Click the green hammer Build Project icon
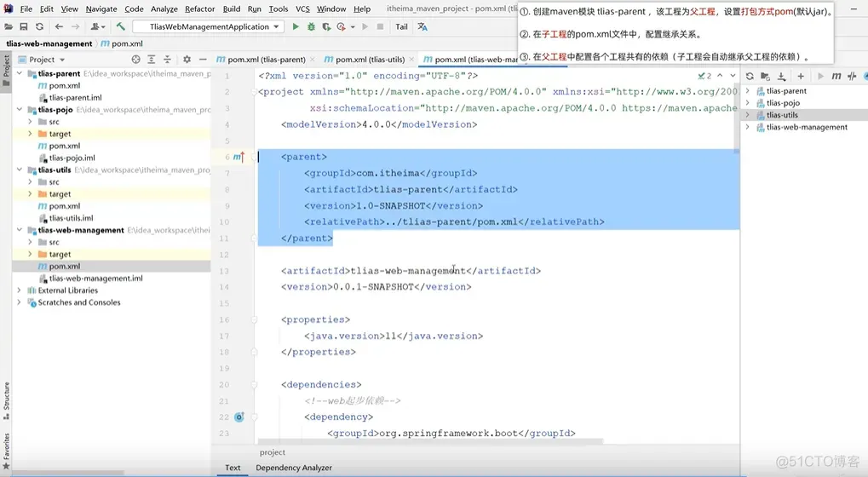This screenshot has height=477, width=868. pos(121,26)
